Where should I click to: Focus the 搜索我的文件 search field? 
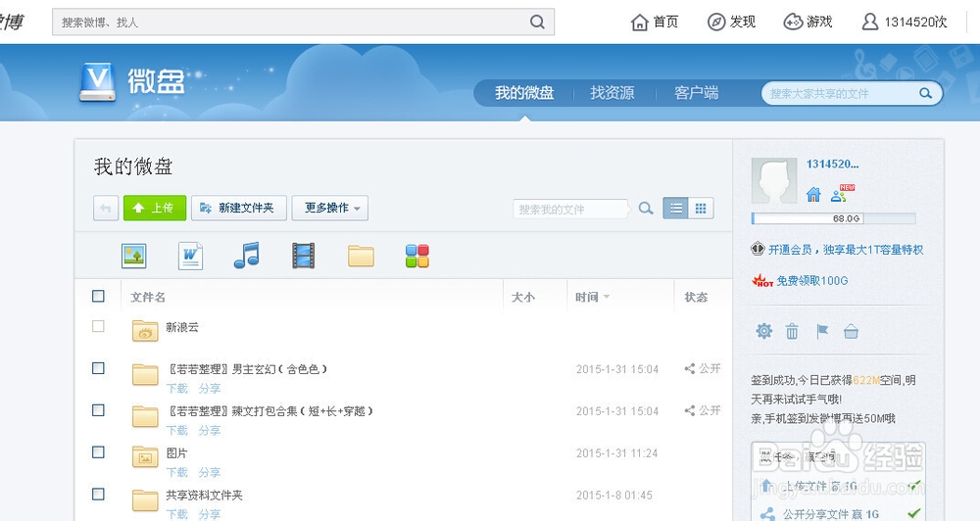pos(570,210)
